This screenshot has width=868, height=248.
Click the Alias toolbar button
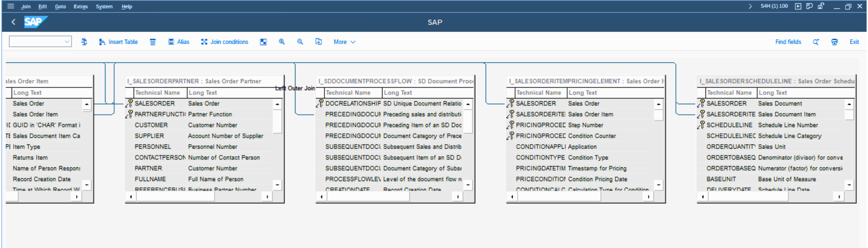pyautogui.click(x=179, y=42)
